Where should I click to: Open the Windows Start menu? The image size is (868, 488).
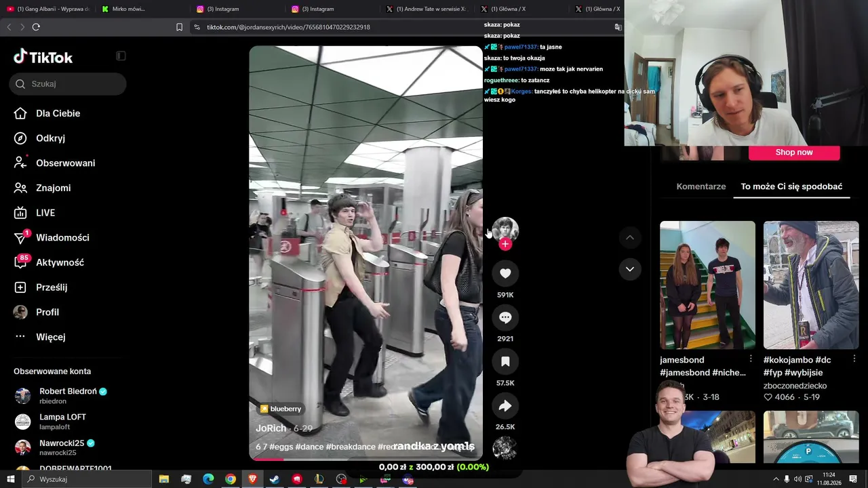pos(10,479)
